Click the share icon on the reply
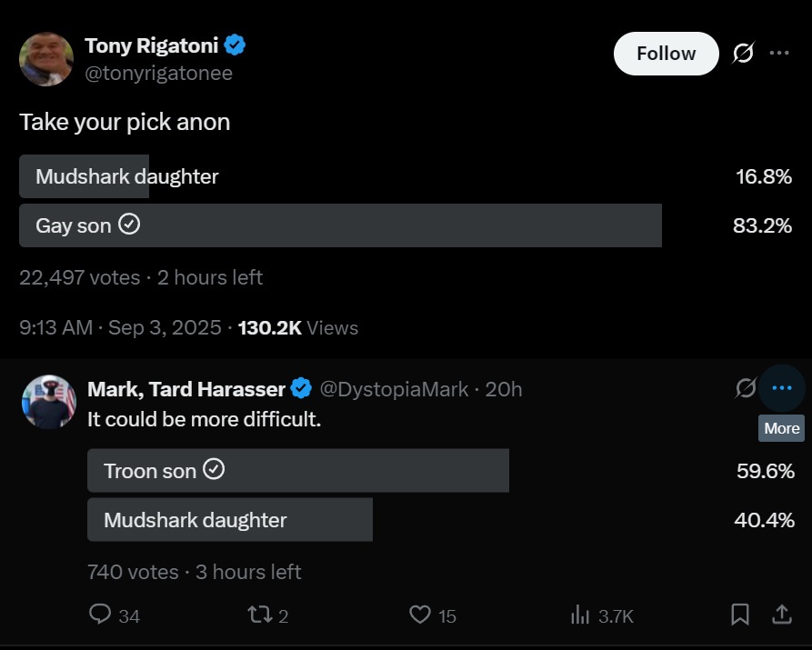Screen dimensions: 812x650 [x=782, y=615]
